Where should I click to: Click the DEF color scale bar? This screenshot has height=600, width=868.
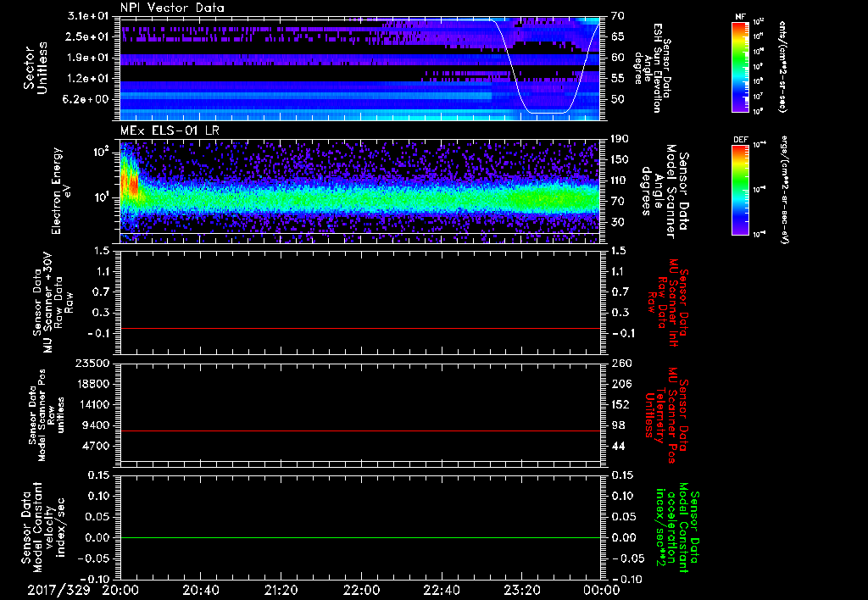742,188
